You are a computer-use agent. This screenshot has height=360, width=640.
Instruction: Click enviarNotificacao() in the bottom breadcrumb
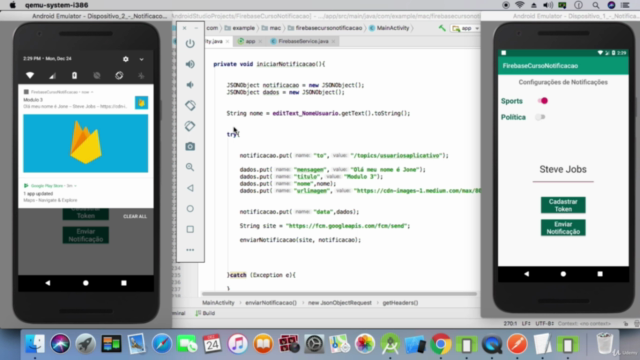(x=271, y=303)
